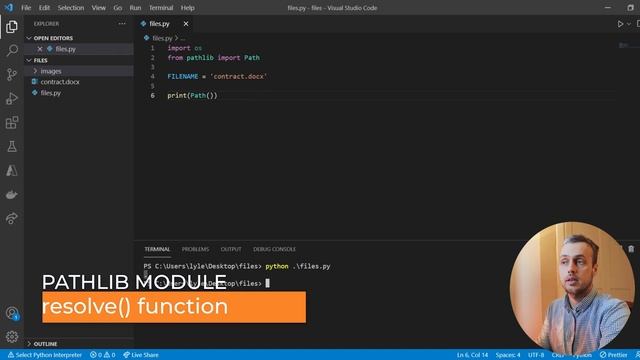Switch to the Debug Console tab
The width and height of the screenshot is (640, 360).
click(274, 249)
